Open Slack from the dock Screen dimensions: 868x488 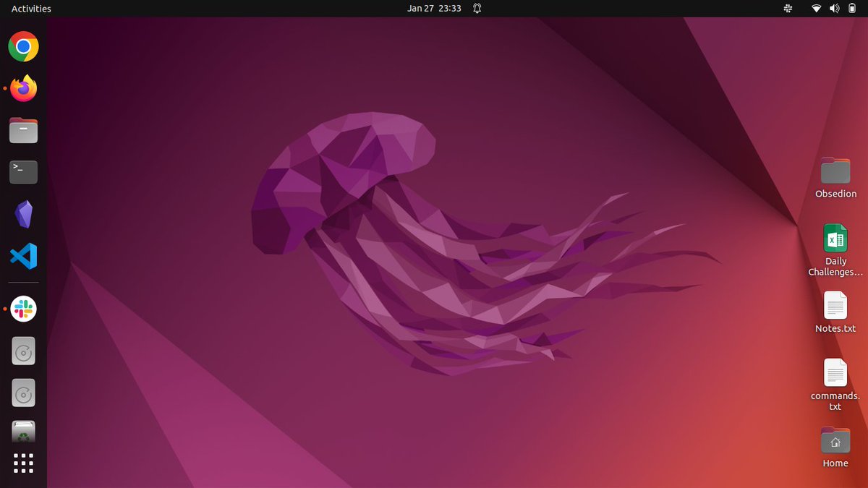tap(23, 309)
